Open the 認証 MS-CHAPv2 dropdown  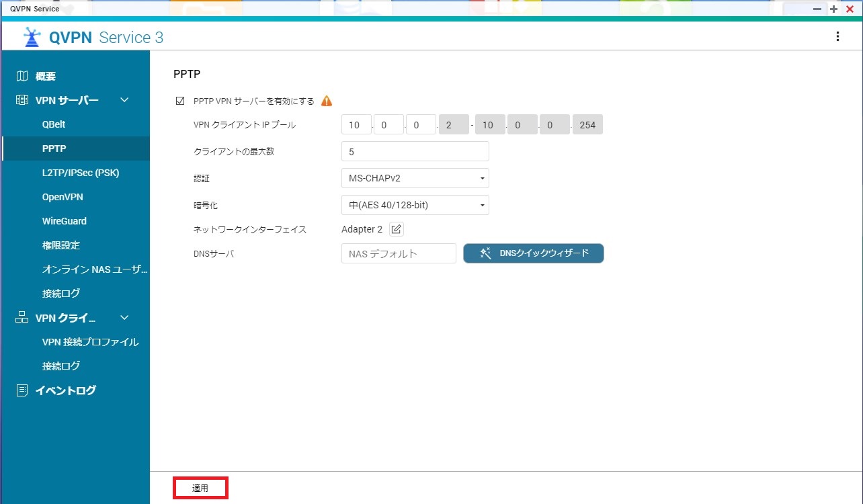click(415, 178)
